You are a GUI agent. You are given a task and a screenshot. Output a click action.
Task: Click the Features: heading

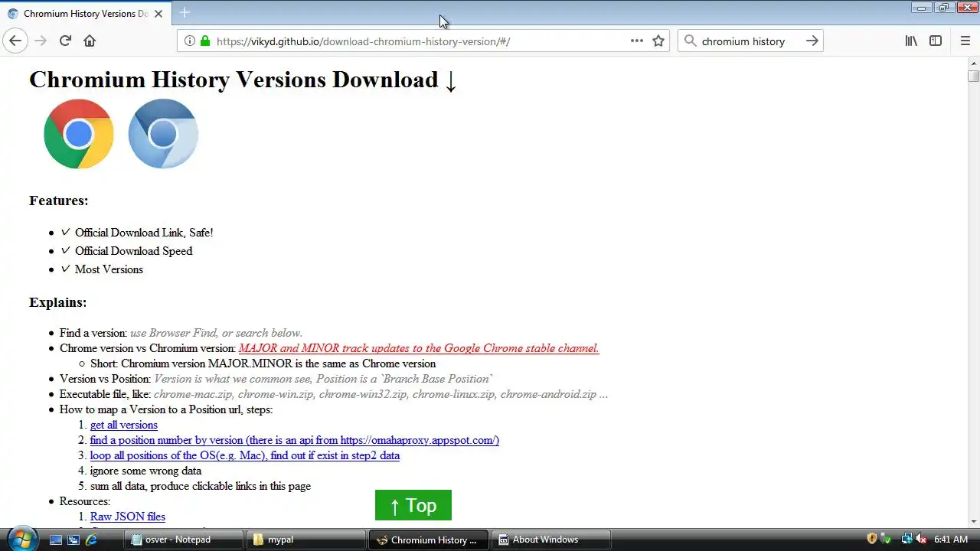59,201
